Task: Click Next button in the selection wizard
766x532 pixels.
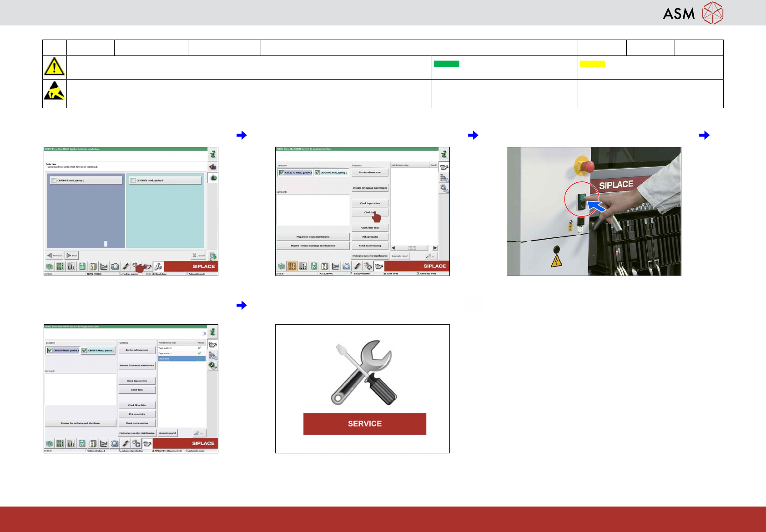Action: point(71,256)
